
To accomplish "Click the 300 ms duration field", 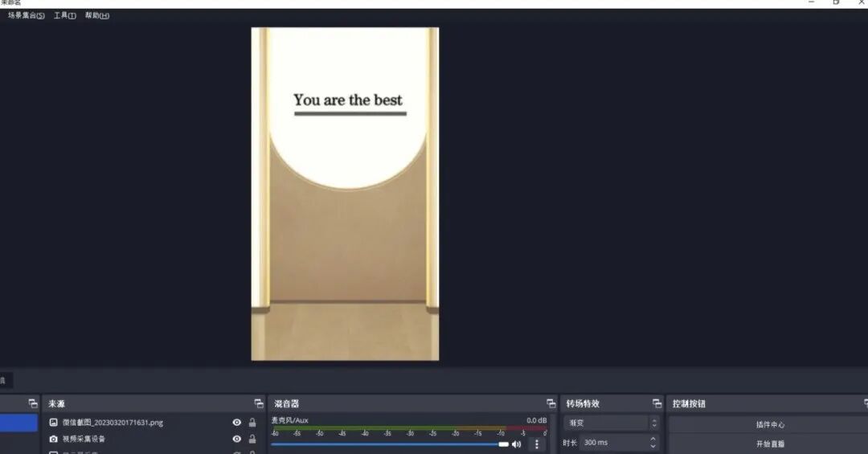I will (x=614, y=443).
